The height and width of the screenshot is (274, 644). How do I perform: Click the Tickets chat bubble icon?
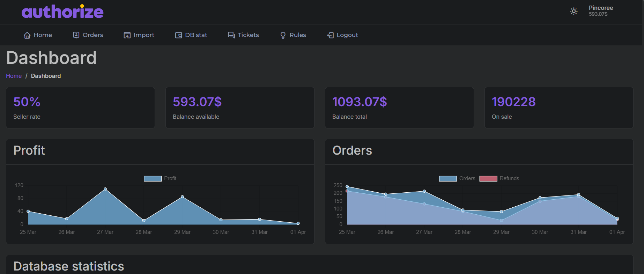(231, 35)
